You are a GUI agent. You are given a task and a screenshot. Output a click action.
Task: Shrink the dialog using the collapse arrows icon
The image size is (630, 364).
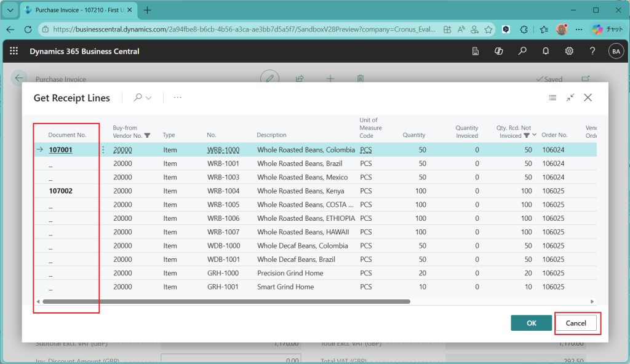click(x=570, y=98)
